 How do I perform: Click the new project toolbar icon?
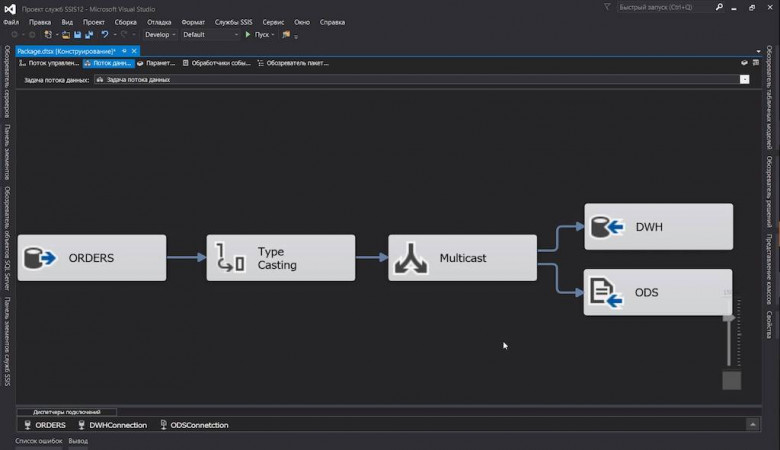pos(48,35)
